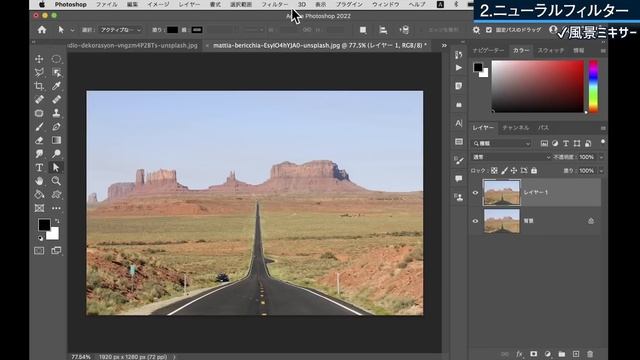Toggle the 固定パスのドラッグ checkbox
The width and height of the screenshot is (640, 360).
pos(489,30)
